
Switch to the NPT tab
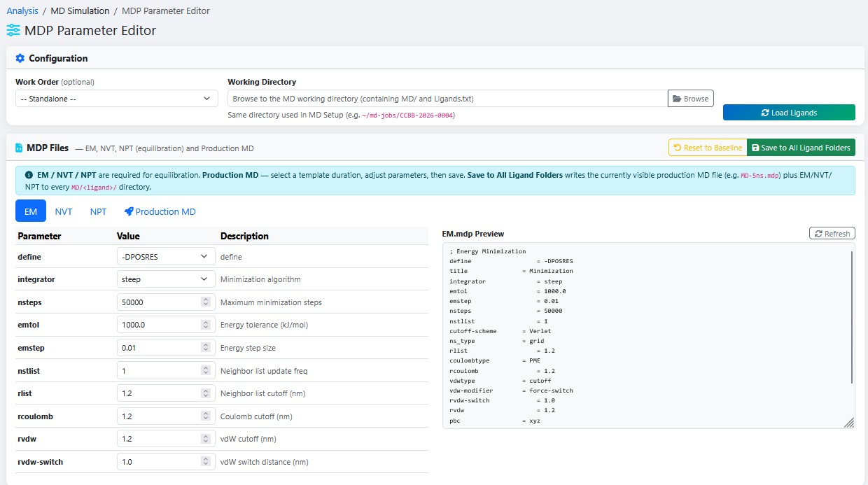click(98, 211)
